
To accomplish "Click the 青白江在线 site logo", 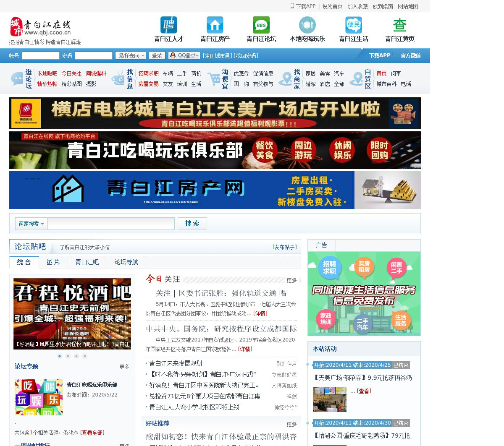I will click(x=40, y=27).
